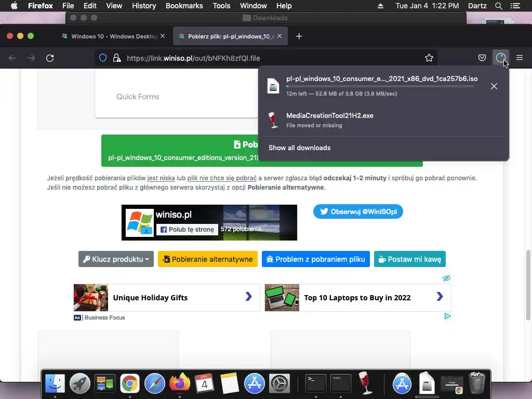Open the Bookmarks menu
Image resolution: width=532 pixels, height=399 pixels.
(184, 6)
